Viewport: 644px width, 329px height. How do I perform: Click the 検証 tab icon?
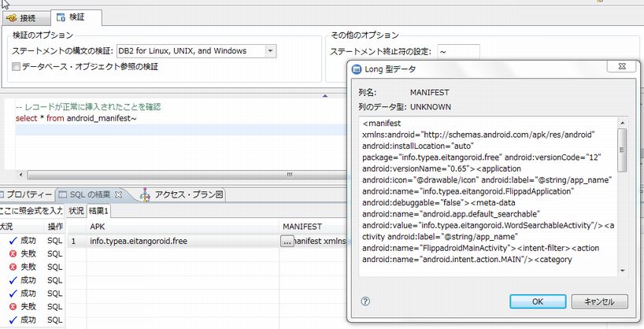[61, 16]
